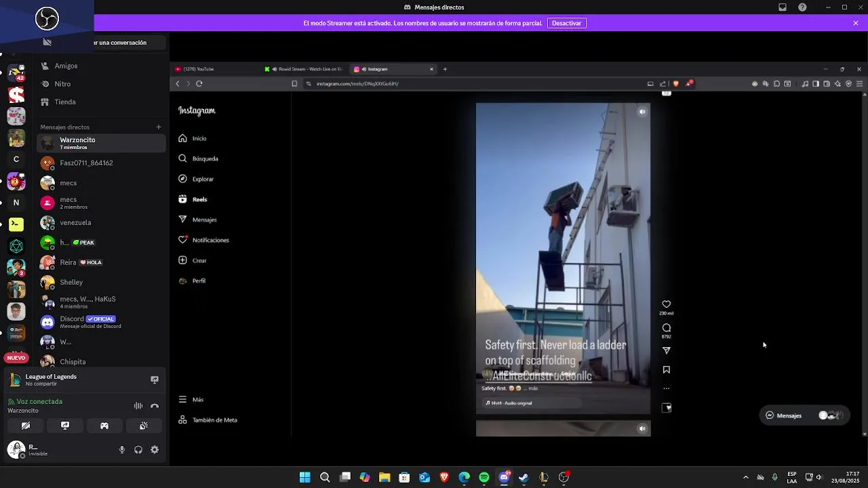The width and height of the screenshot is (868, 488).
Task: Deafen with the headphones icon
Action: coord(138,449)
